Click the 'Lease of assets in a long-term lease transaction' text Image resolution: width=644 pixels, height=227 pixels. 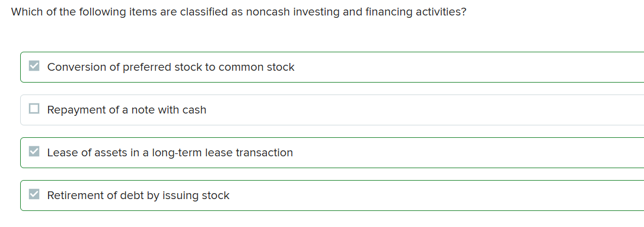[170, 153]
